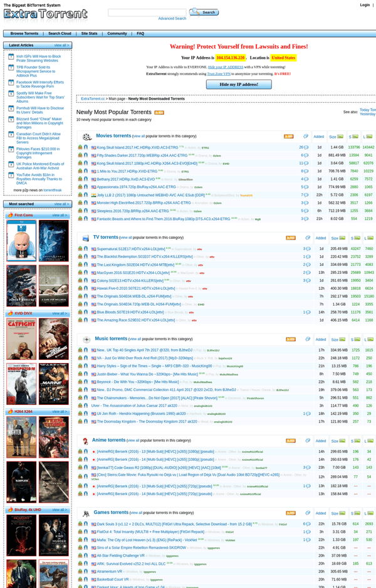Click ExtraTorrent.cc breadcrumb link
The height and width of the screenshot is (588, 376).
click(x=93, y=99)
